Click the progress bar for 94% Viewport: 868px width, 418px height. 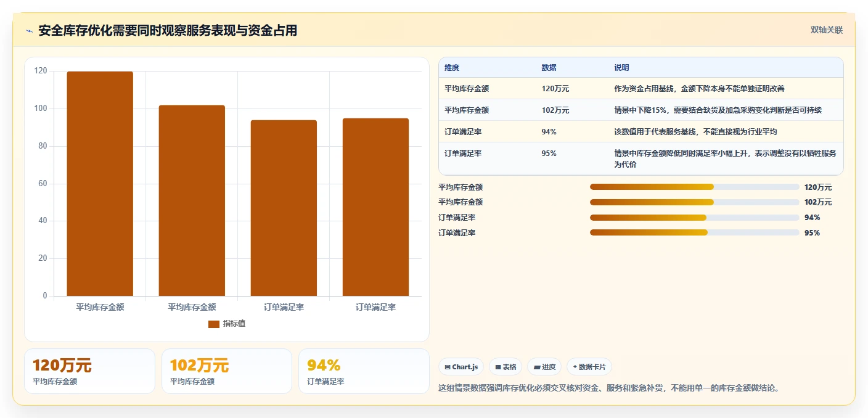694,218
